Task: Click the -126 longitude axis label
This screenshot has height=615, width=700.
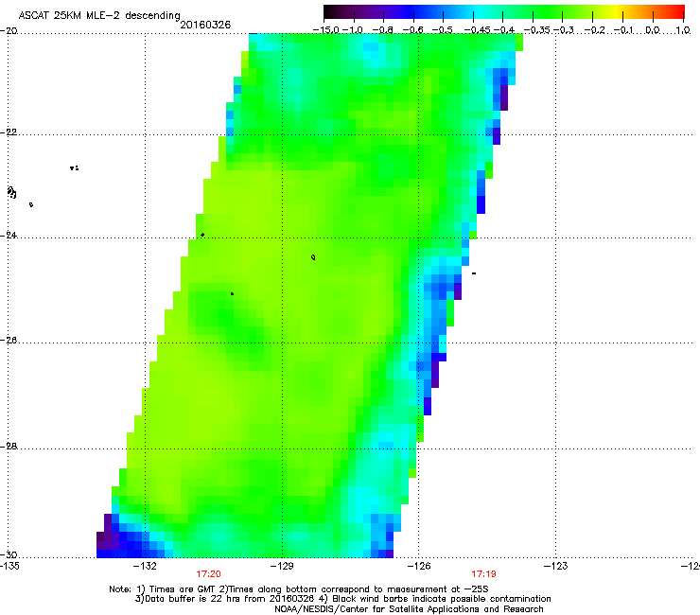Action: pyautogui.click(x=419, y=566)
